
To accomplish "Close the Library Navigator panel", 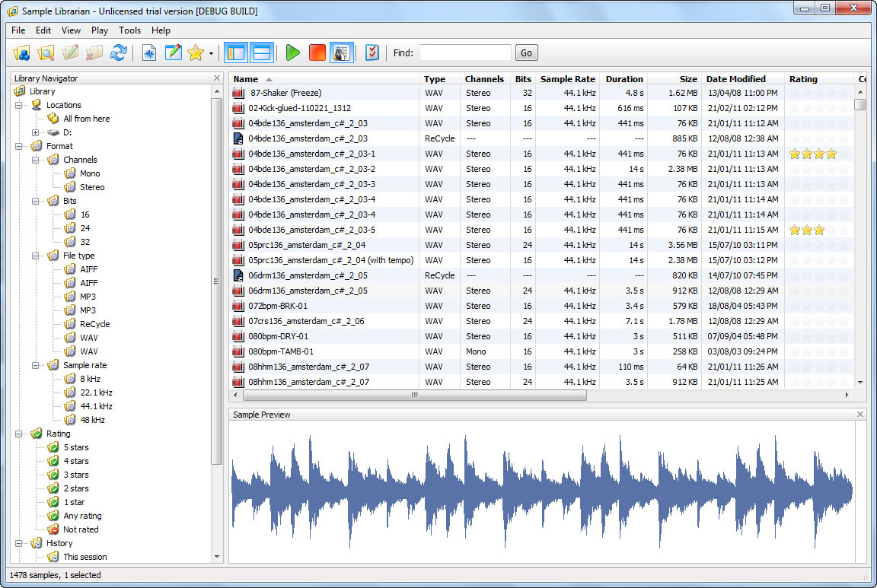I will tap(217, 78).
